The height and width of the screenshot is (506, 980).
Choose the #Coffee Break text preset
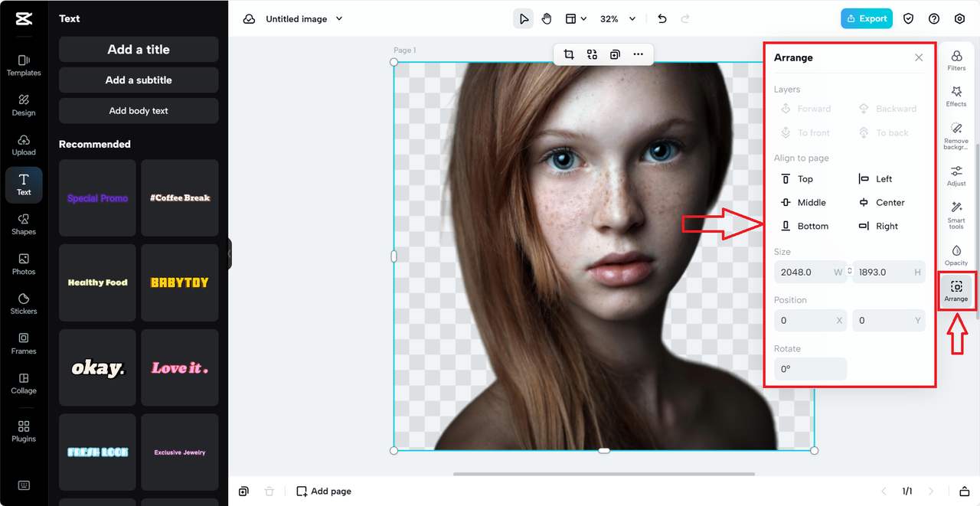180,198
